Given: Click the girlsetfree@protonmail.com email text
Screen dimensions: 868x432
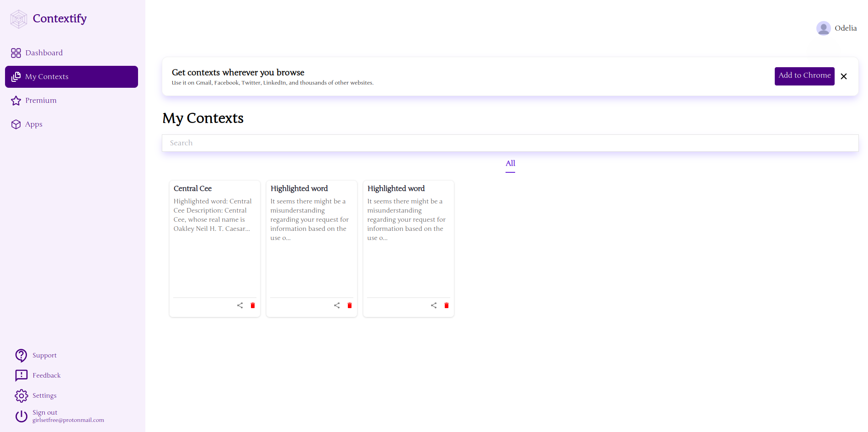Looking at the screenshot, I should 68,420.
